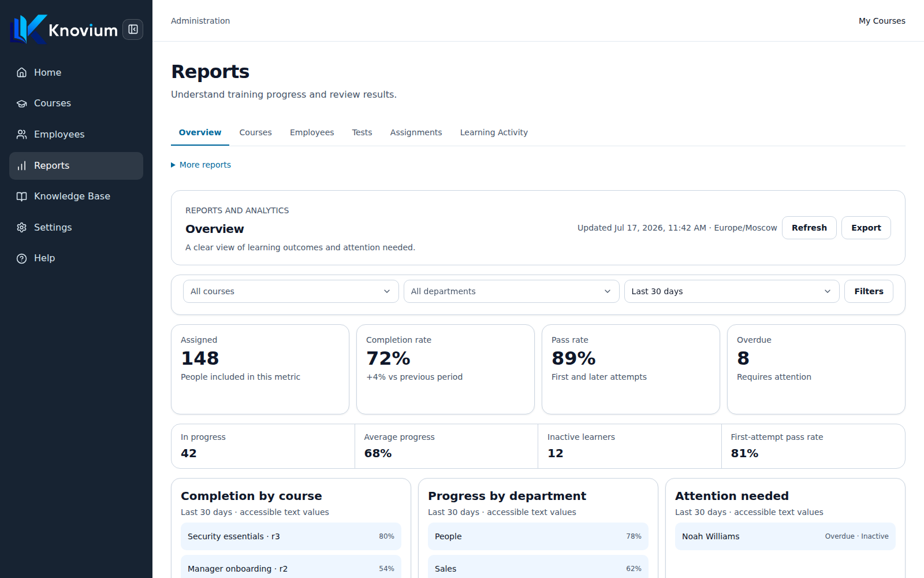924x578 pixels.
Task: Switch to the Assignments tab
Action: [x=416, y=132]
